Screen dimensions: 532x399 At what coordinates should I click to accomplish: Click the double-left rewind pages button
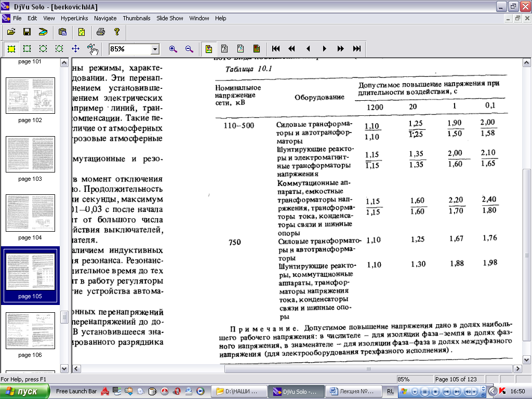(292, 49)
